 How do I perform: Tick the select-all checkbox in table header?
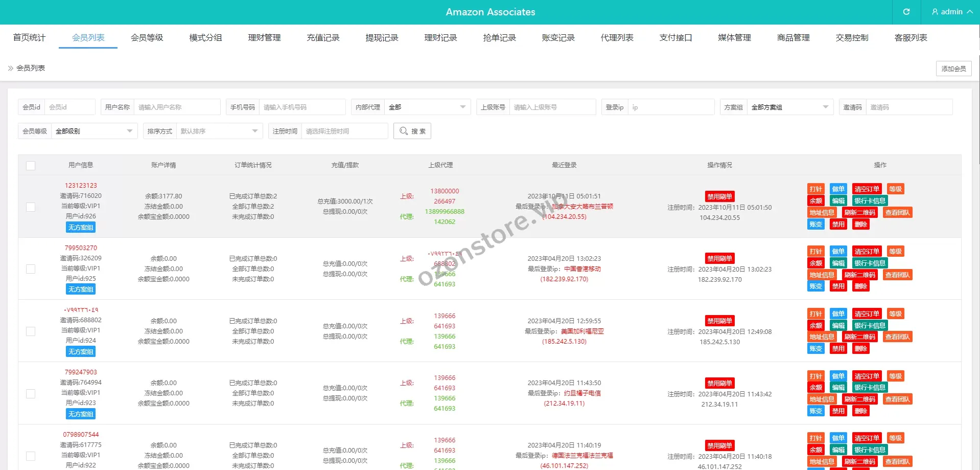(31, 165)
